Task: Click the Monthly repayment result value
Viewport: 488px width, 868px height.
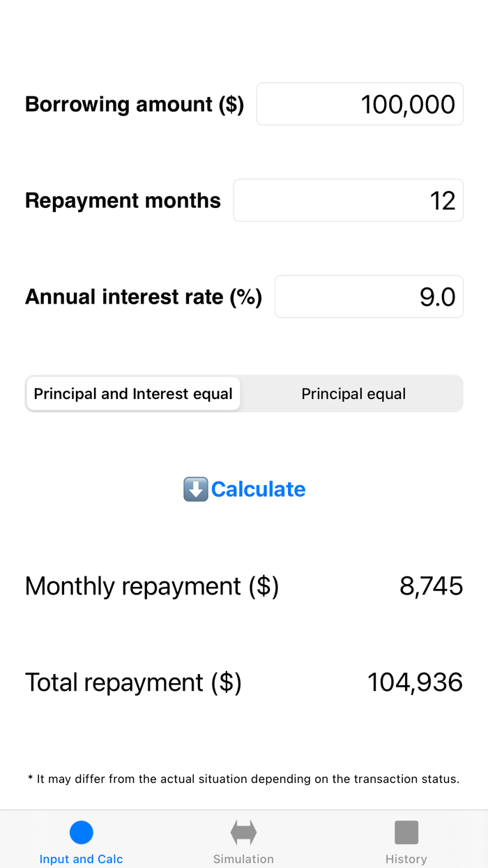Action: 431,586
